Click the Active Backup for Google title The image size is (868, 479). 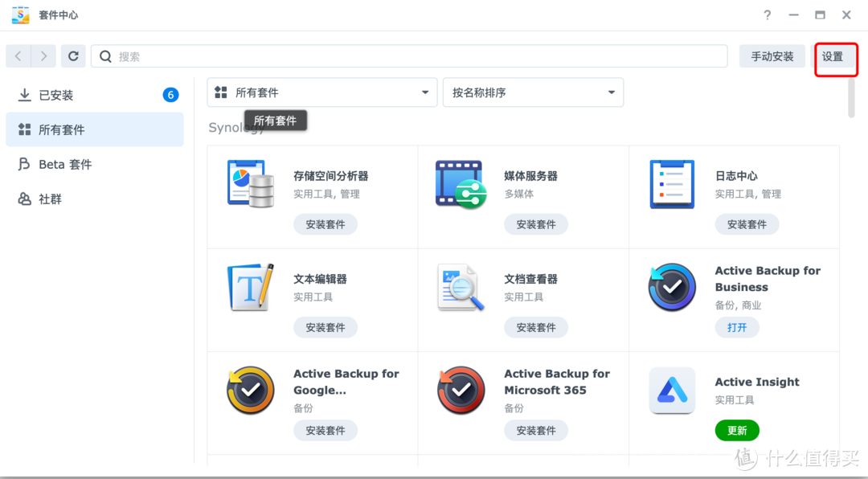click(346, 382)
